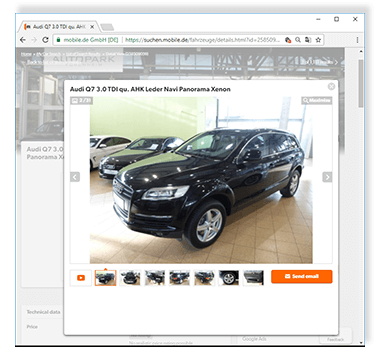Show the previous car photo
Viewport: 380px width, 360px height.
[75, 177]
